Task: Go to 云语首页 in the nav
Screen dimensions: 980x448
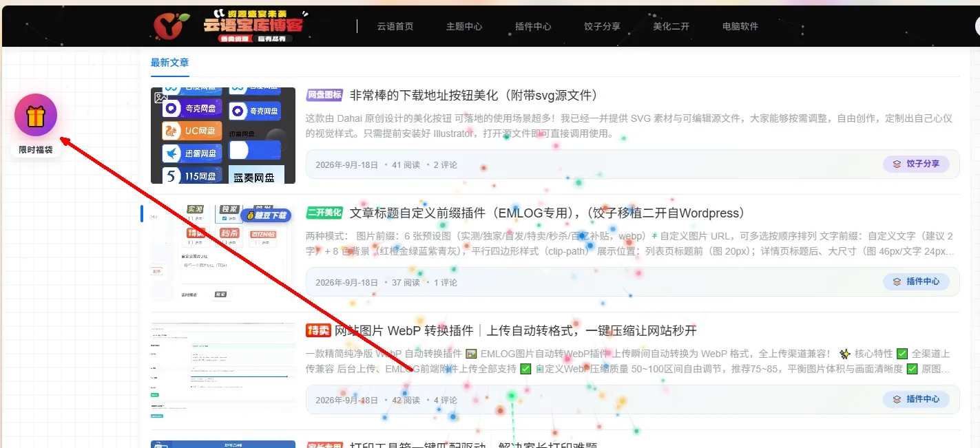Action: click(x=395, y=26)
